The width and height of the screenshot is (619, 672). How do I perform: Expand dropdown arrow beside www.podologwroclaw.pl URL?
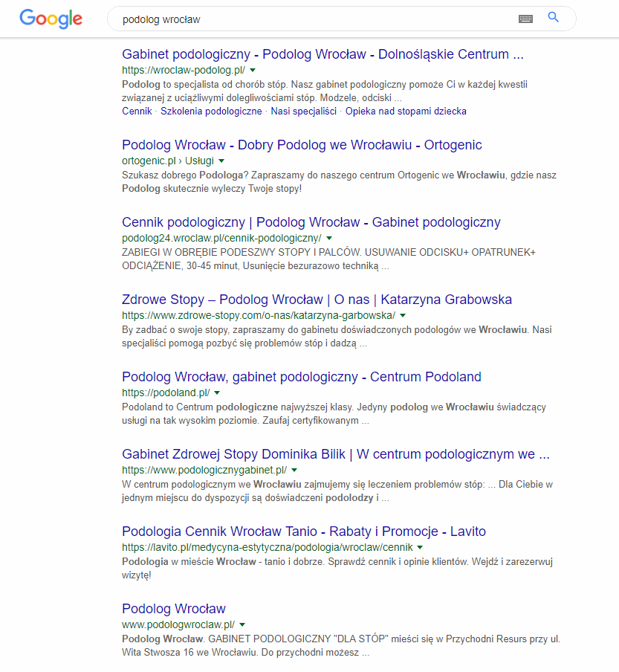242,625
